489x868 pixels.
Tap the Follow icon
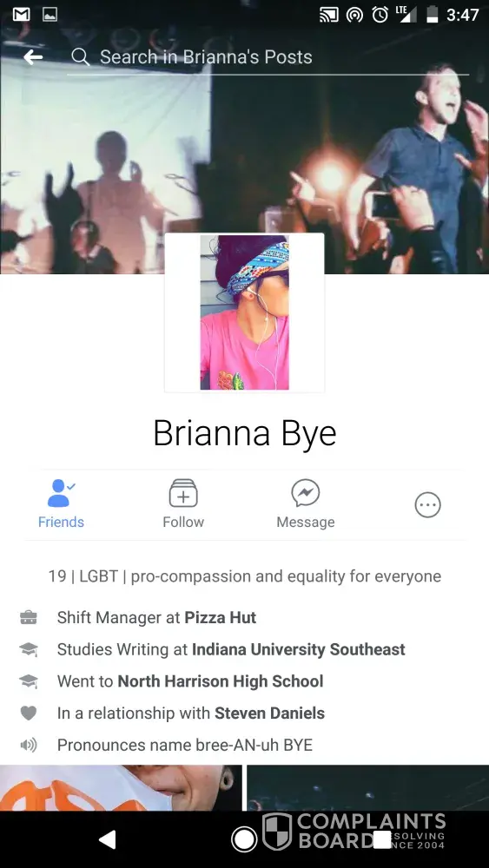point(183,504)
